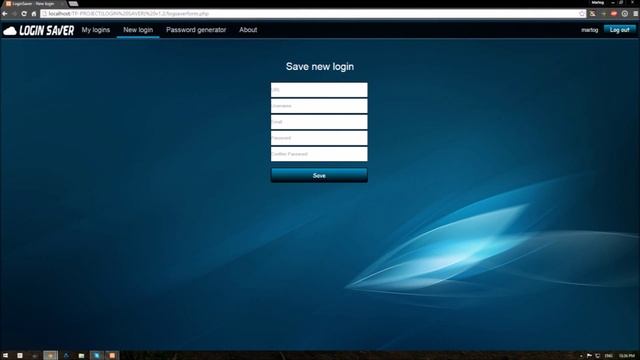Click the username link beside Log out
Screen dimensions: 640x360
(x=589, y=30)
